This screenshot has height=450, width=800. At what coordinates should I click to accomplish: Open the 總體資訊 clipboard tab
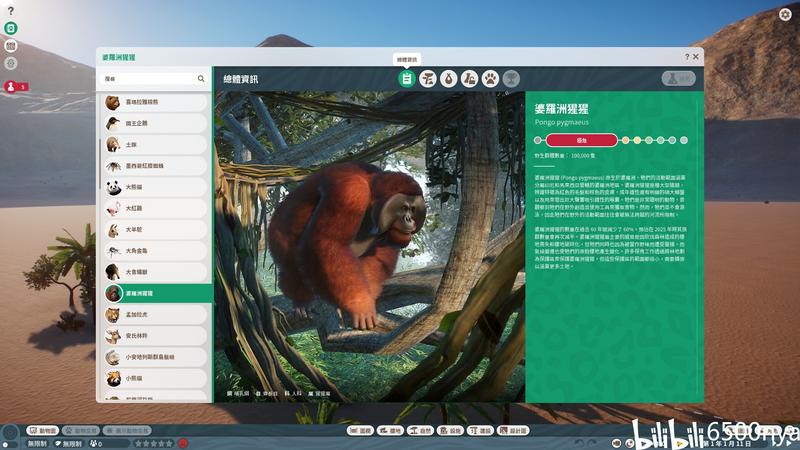407,79
